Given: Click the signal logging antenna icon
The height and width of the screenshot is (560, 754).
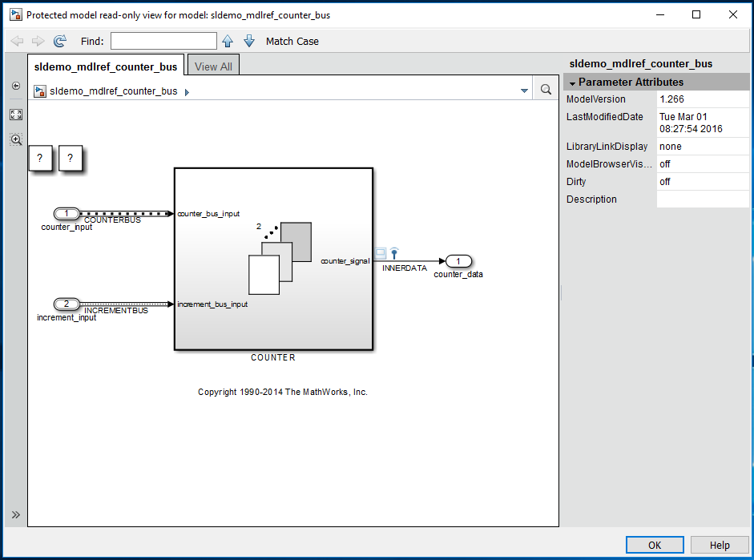Looking at the screenshot, I should (394, 253).
